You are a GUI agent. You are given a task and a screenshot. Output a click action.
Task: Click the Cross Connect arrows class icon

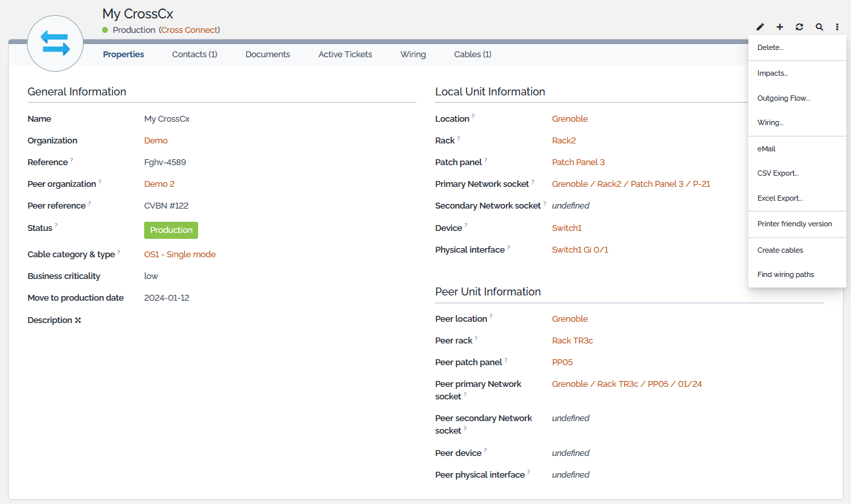[55, 43]
